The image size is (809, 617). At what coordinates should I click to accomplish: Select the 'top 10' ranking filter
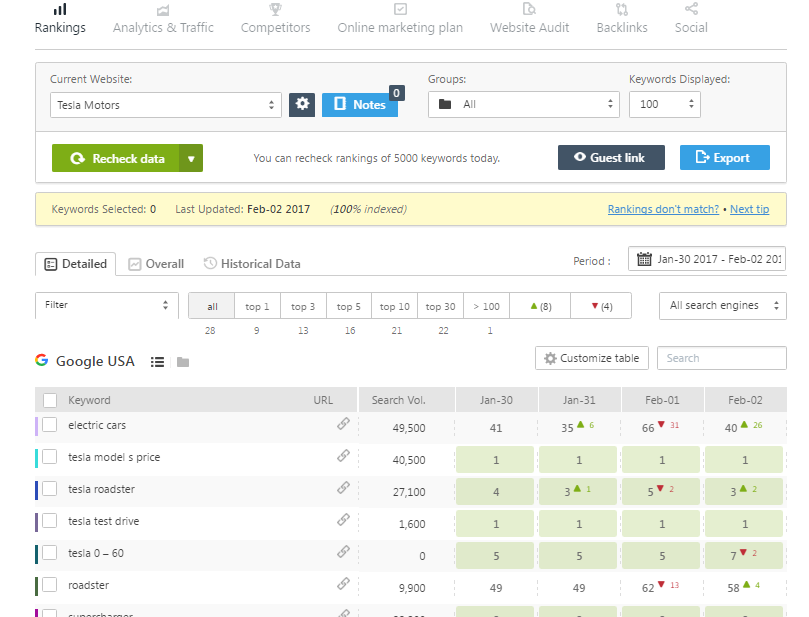pos(395,306)
